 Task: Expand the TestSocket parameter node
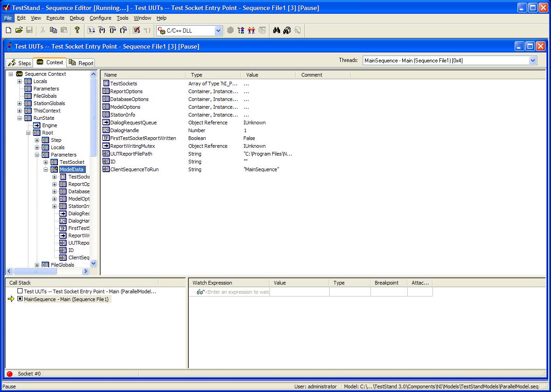pos(45,162)
